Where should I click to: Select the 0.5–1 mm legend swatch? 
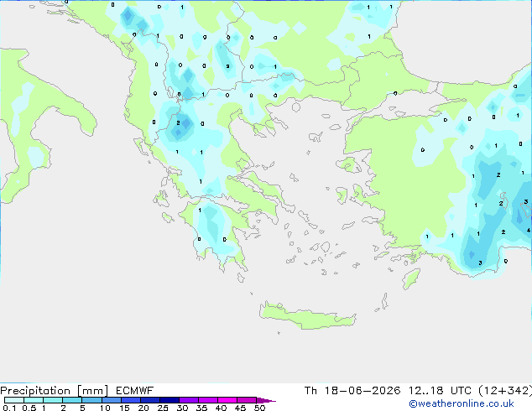(34, 400)
